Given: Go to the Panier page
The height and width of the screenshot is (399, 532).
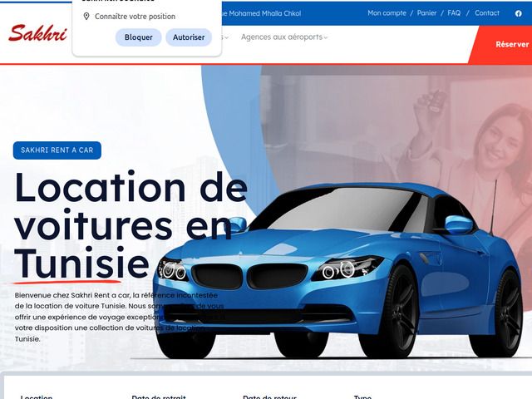Looking at the screenshot, I should point(426,13).
